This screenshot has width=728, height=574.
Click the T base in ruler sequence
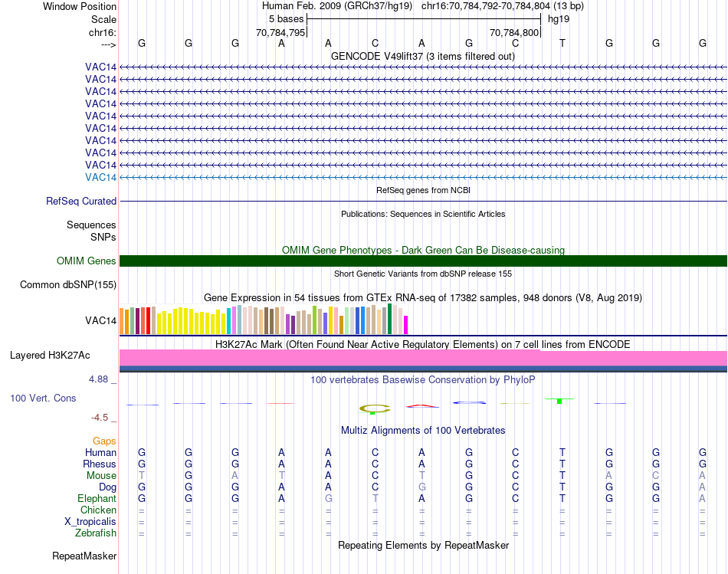click(x=562, y=43)
